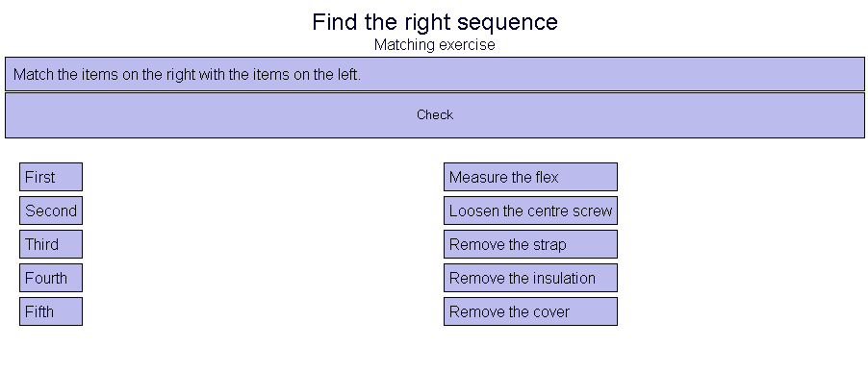Select the 'Third' label box
Screen dimensions: 868x372
coord(51,244)
